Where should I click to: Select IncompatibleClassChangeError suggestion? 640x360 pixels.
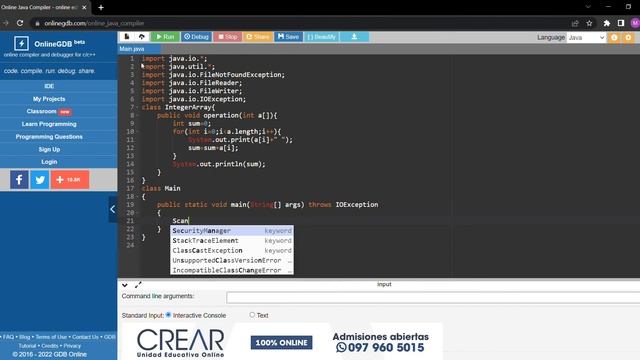(232, 270)
